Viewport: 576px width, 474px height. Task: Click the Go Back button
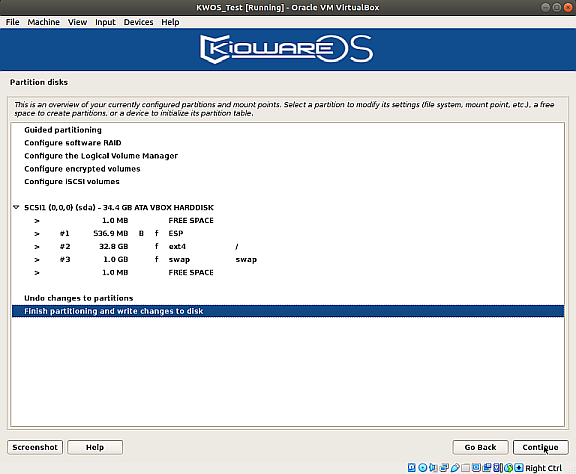480,447
